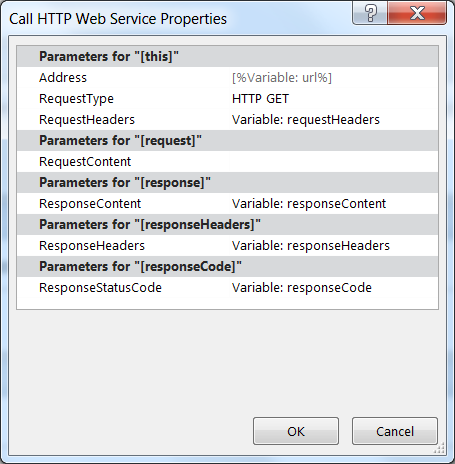
Task: Choose the ResponseHeaders variable value
Action: [x=334, y=245]
